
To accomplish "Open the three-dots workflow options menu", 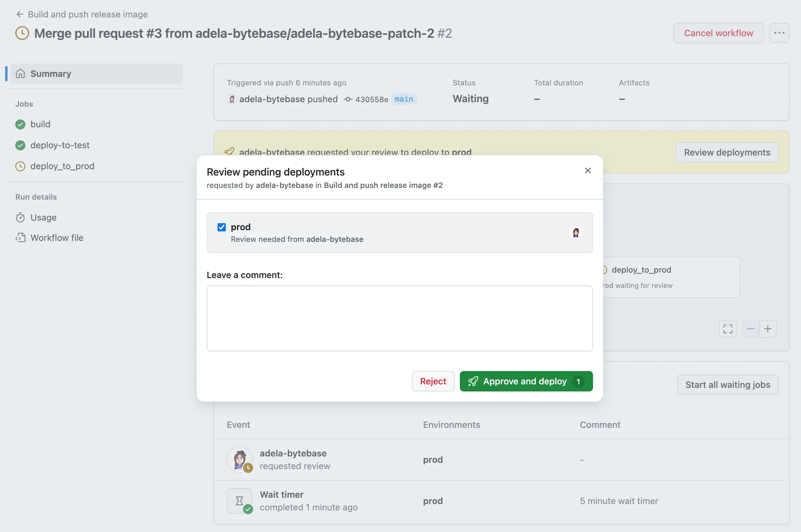I will pos(779,33).
